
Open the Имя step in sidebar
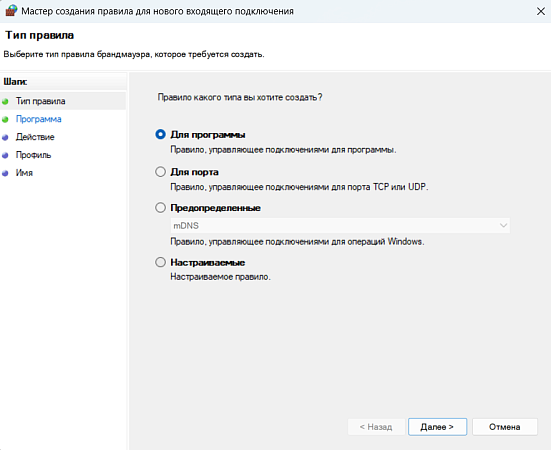pyautogui.click(x=24, y=173)
